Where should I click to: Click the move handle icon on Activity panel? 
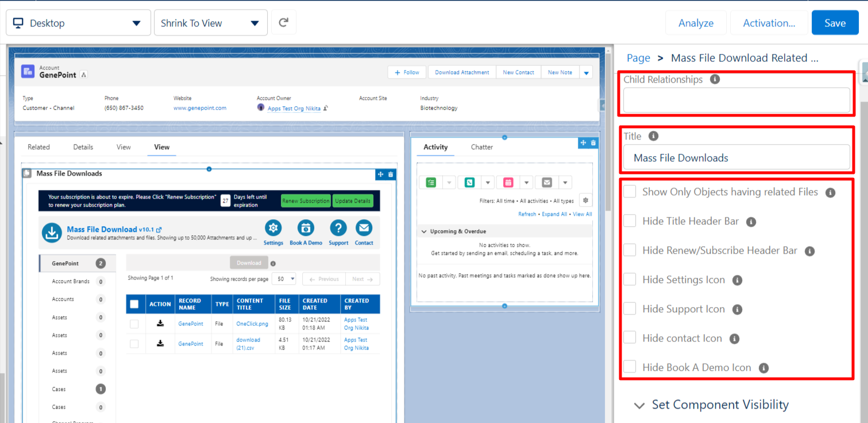point(584,143)
